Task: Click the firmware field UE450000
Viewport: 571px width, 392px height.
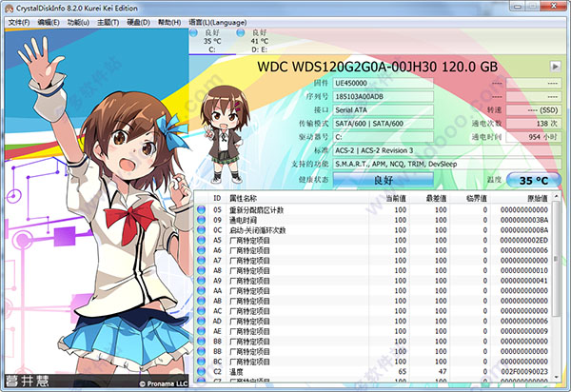Action: tap(384, 83)
